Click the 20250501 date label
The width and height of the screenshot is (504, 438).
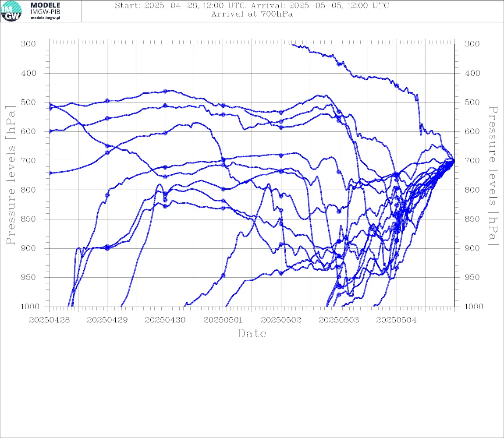point(223,320)
